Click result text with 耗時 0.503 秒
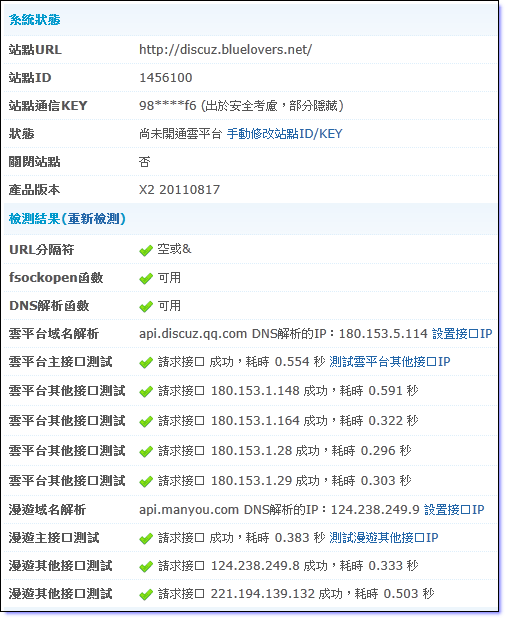Viewport: 505px width, 618px height. click(x=296, y=594)
